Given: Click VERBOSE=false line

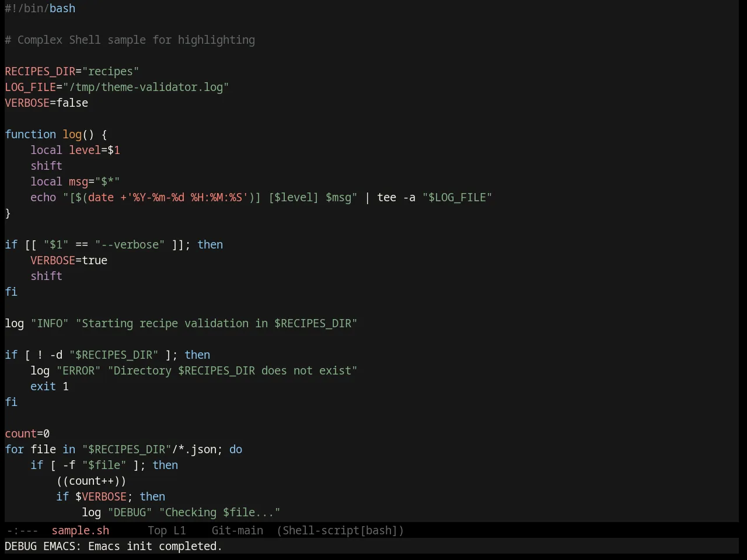Looking at the screenshot, I should pos(47,103).
